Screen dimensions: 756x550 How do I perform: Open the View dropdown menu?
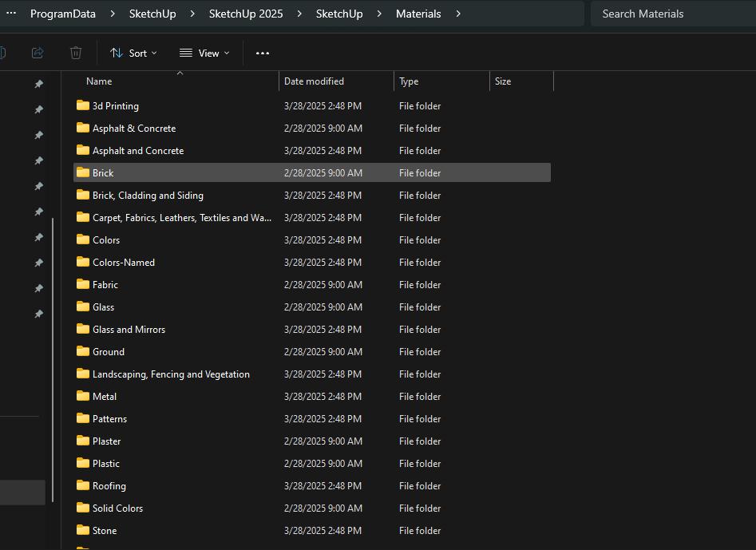point(204,53)
